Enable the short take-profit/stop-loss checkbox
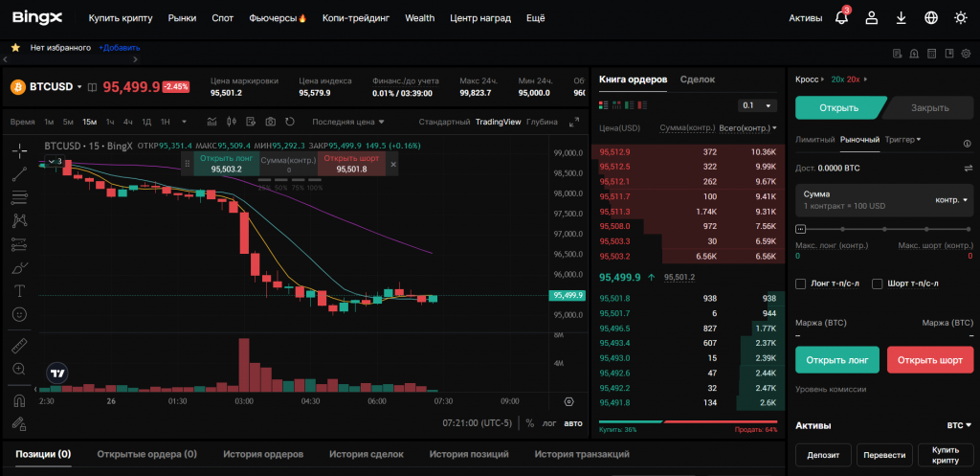980x476 pixels. (878, 283)
